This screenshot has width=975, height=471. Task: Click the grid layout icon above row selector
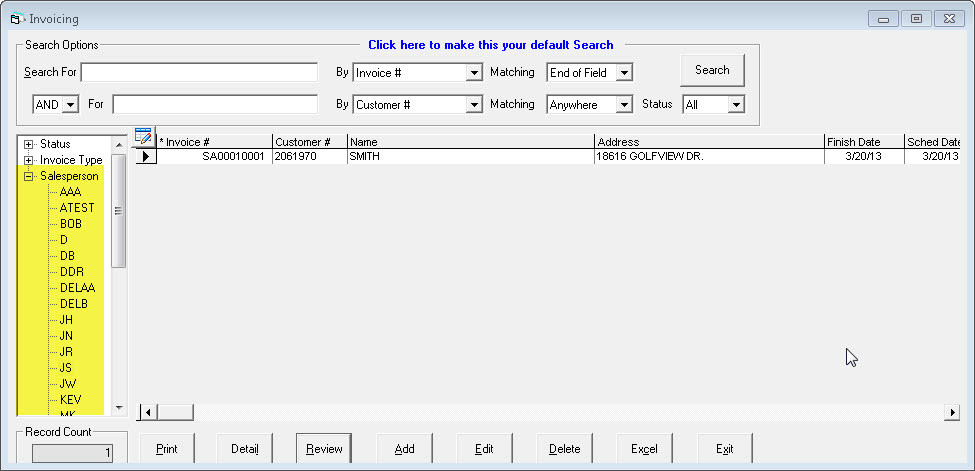click(x=143, y=138)
